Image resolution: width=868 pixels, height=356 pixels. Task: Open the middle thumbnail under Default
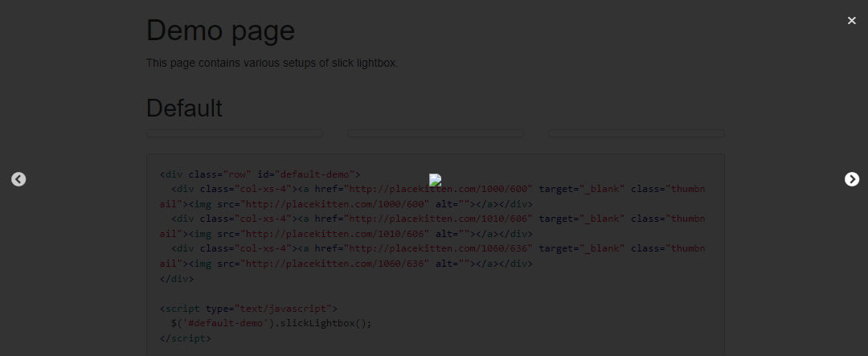435,133
